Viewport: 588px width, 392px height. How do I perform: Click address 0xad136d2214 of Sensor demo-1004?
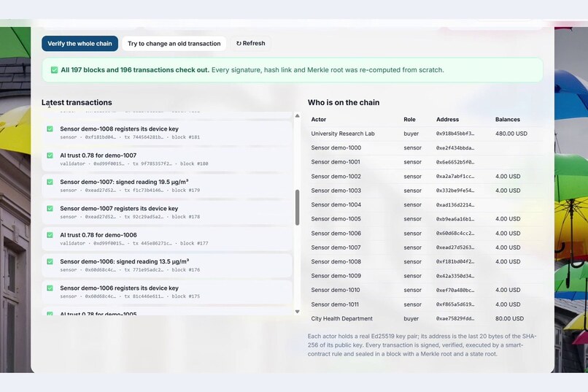point(455,205)
